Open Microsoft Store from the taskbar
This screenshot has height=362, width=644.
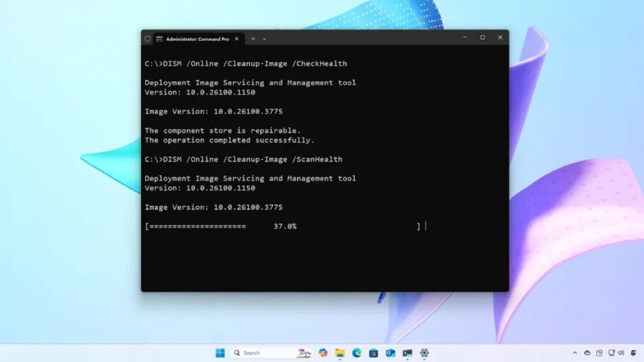pos(374,353)
